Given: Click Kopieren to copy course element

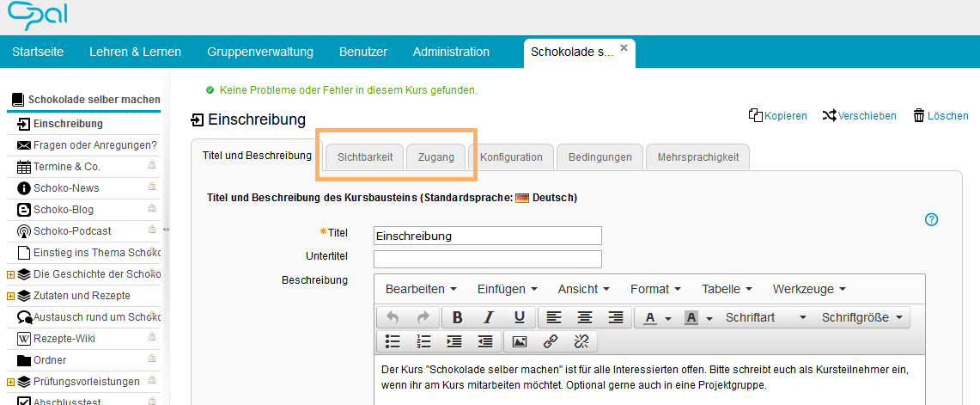Looking at the screenshot, I should click(x=778, y=116).
